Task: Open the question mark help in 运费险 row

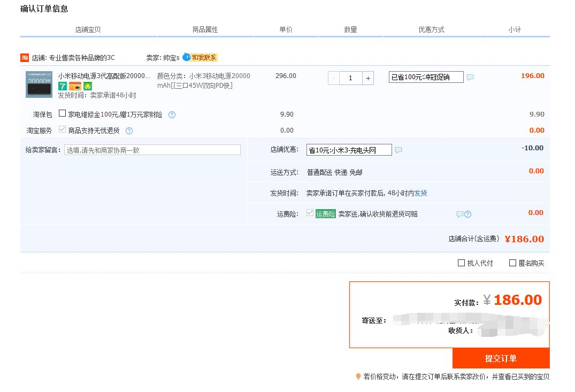Action: coord(468,214)
